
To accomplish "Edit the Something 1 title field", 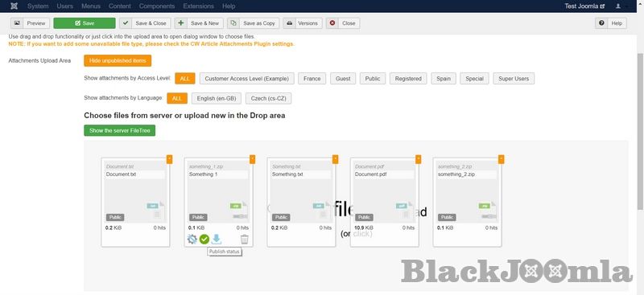I will [x=218, y=174].
